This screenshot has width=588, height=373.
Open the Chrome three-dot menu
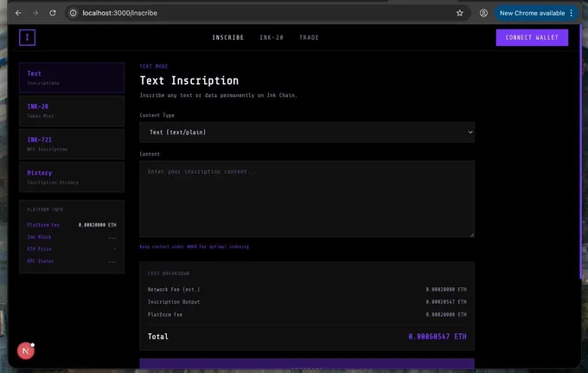pyautogui.click(x=571, y=13)
